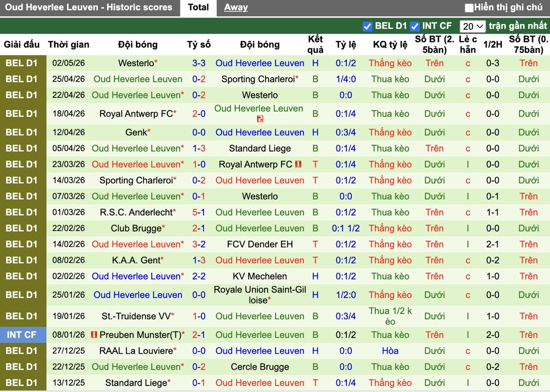Switch to the Total tab
Screen dimensions: 550x392
[199, 7]
